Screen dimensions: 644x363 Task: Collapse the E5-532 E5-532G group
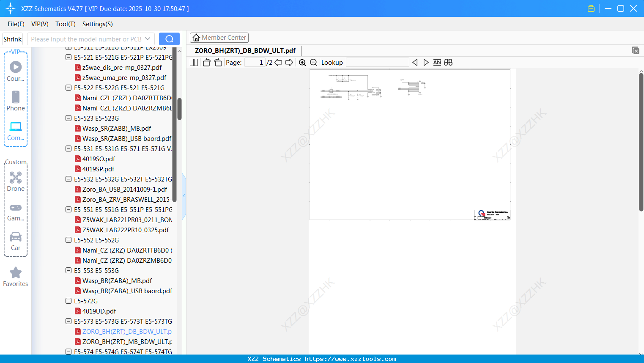69,179
